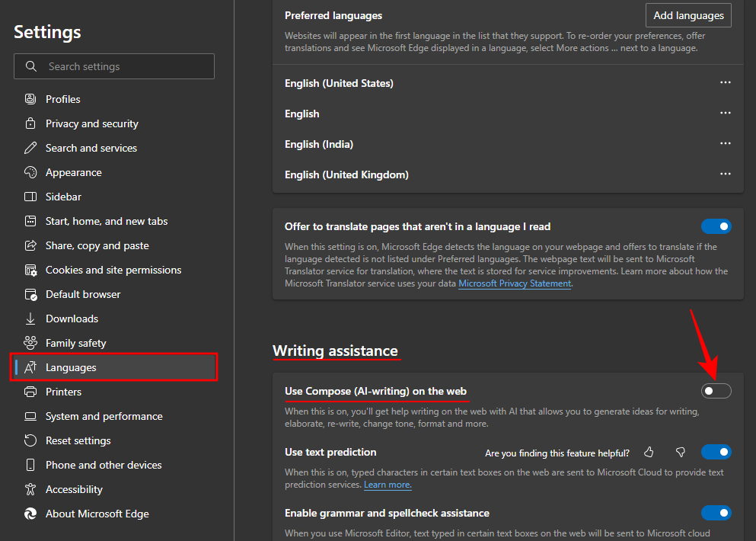Click the Add languages button
The image size is (756, 541).
coord(688,15)
